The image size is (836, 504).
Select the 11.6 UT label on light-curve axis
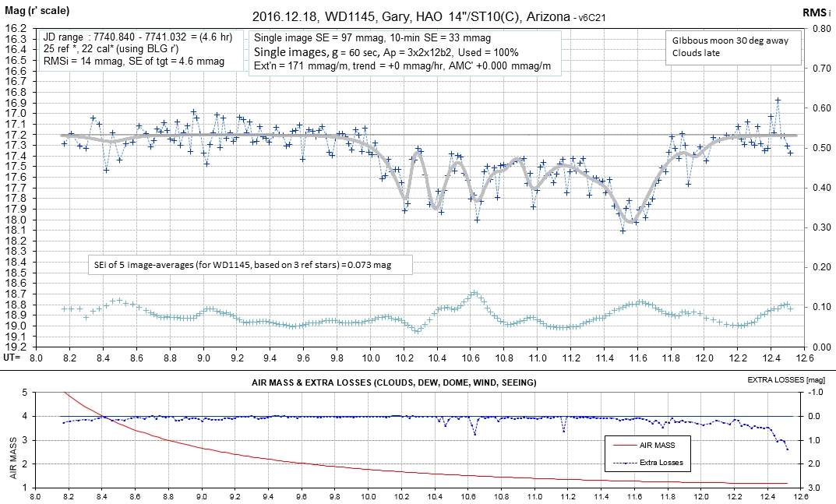point(637,358)
